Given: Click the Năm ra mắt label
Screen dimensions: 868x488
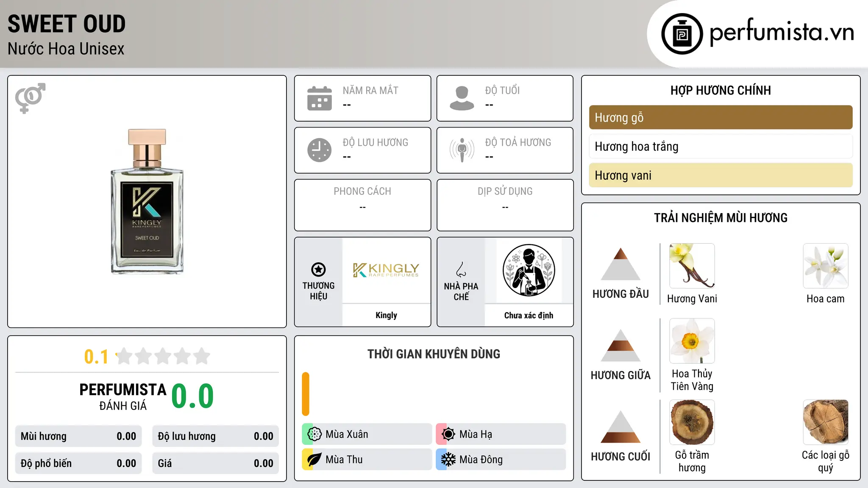Looking at the screenshot, I should click(370, 90).
